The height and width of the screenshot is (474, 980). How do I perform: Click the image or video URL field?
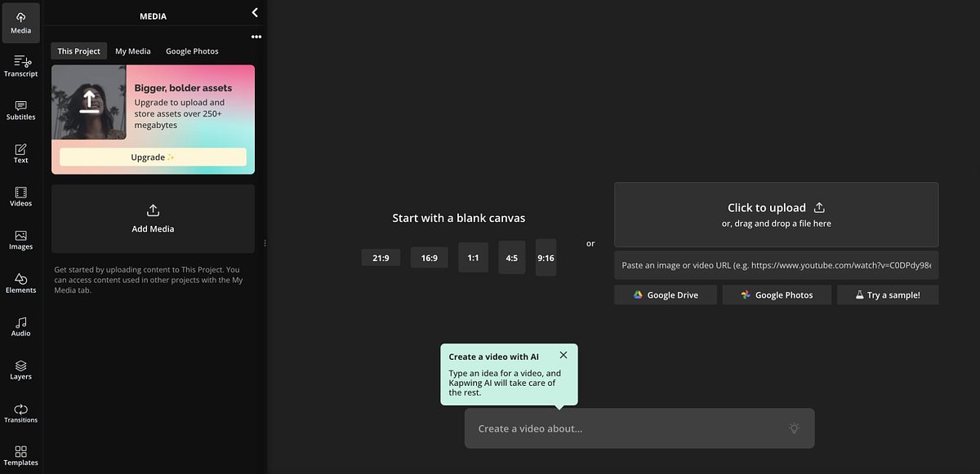(x=776, y=265)
